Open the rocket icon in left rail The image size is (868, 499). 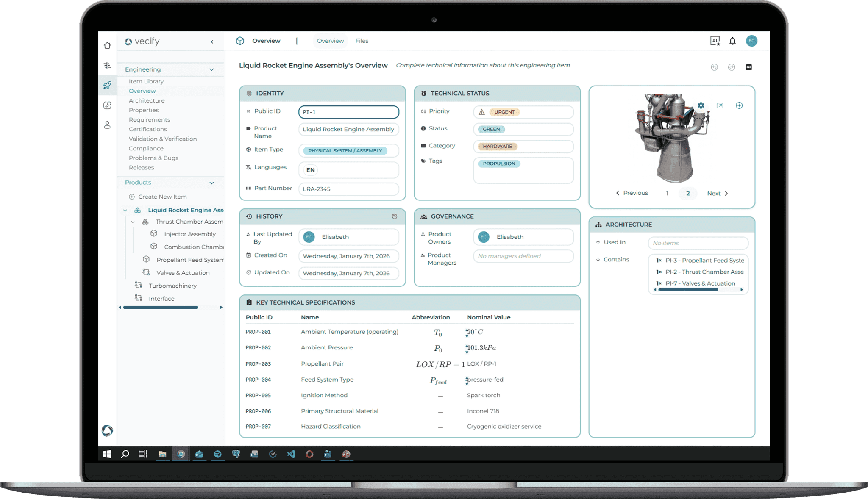pyautogui.click(x=107, y=85)
